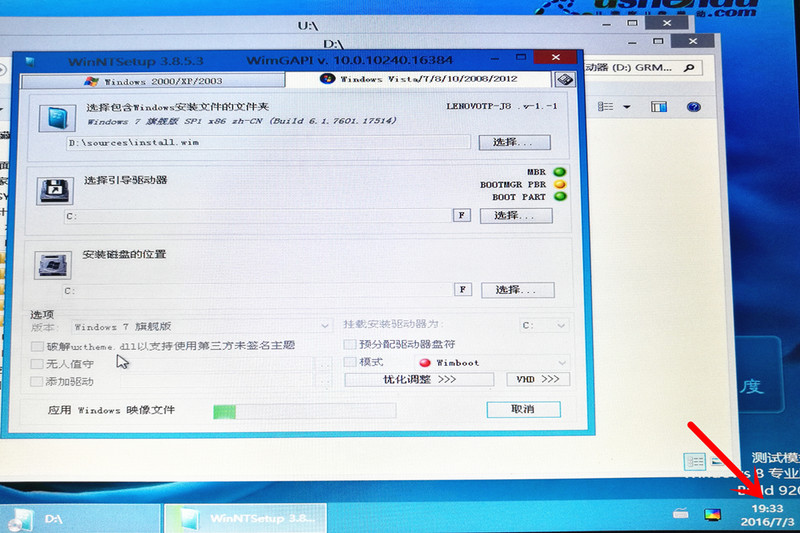Screen dimensions: 800x533
Task: Click blue help icon in D:\ window
Action: click(x=693, y=107)
